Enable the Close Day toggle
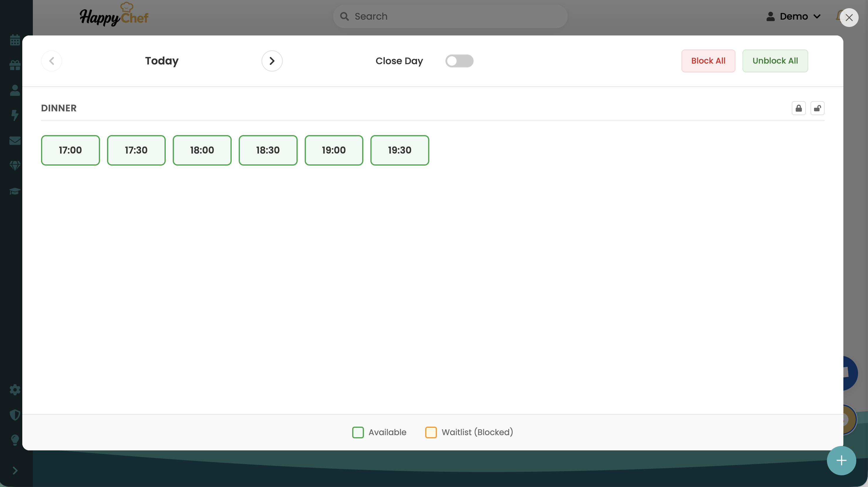This screenshot has width=868, height=487. coord(459,61)
